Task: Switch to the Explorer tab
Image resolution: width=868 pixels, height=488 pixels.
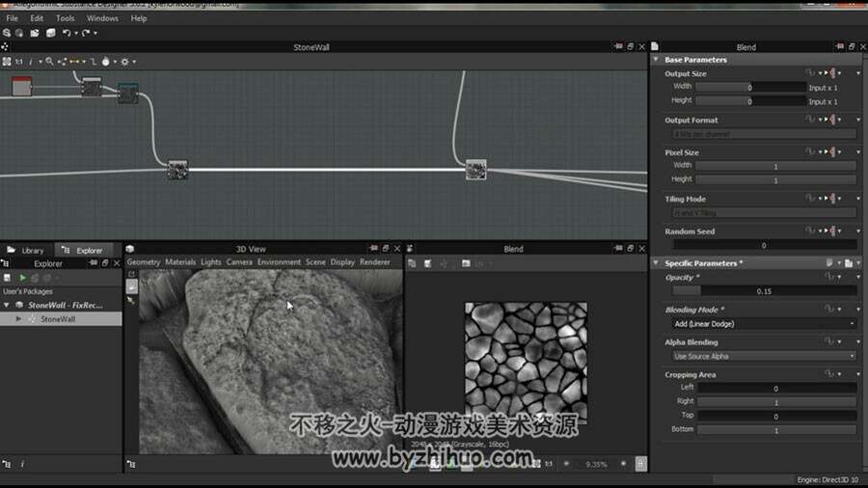Action: [x=83, y=250]
